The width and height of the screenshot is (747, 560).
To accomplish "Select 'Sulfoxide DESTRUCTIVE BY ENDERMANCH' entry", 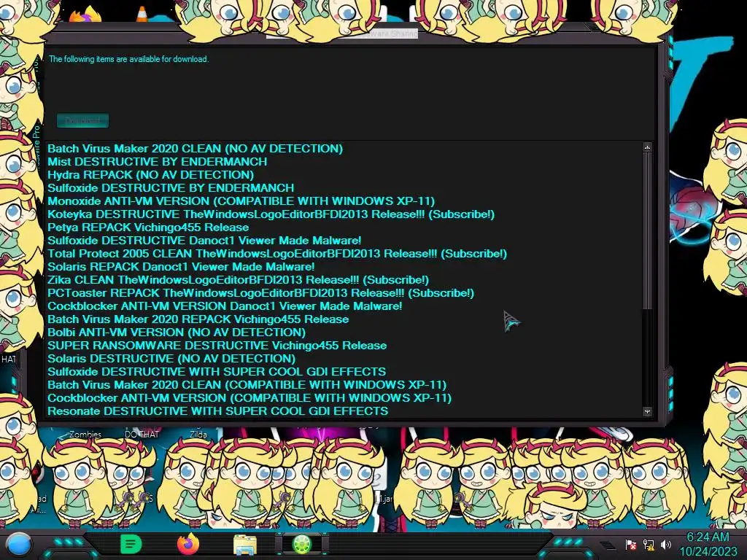I will tap(171, 188).
